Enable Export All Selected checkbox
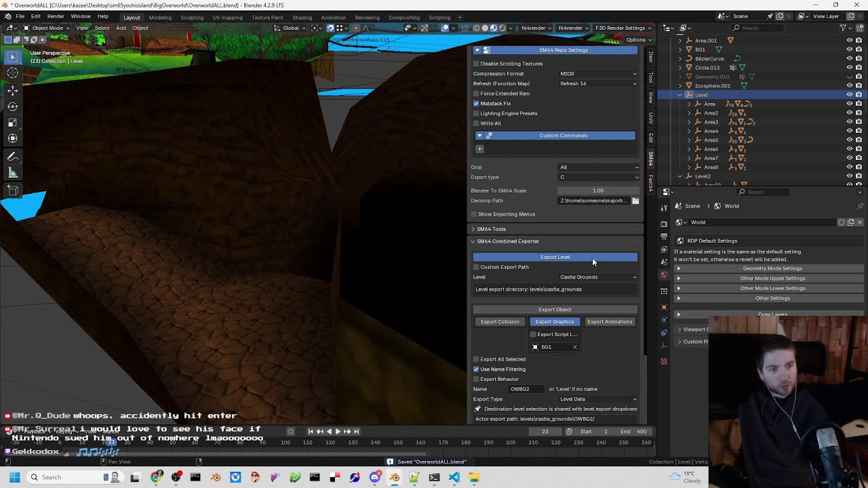 [476, 359]
